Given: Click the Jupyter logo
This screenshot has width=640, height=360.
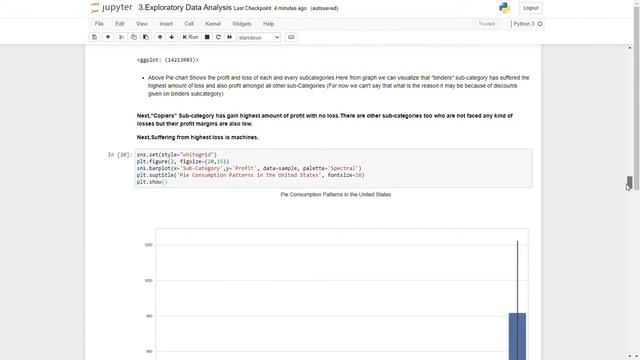Looking at the screenshot, I should click(111, 8).
